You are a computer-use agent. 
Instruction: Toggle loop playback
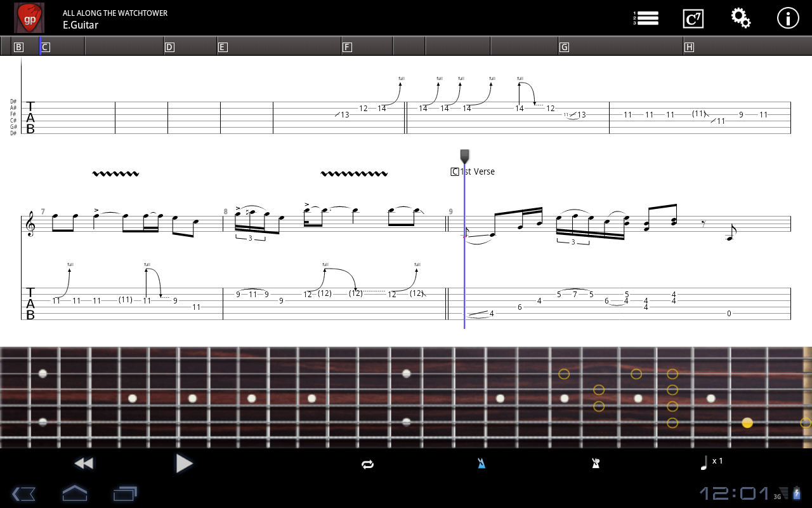pyautogui.click(x=367, y=464)
